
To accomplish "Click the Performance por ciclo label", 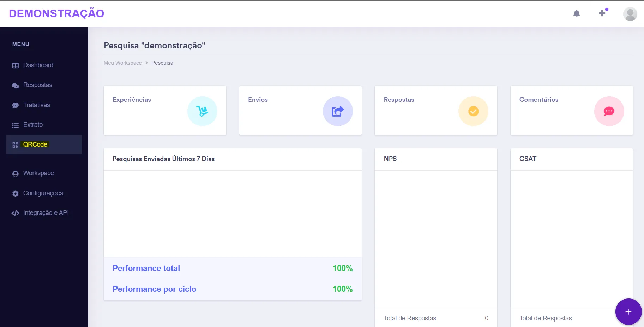I will [x=154, y=289].
